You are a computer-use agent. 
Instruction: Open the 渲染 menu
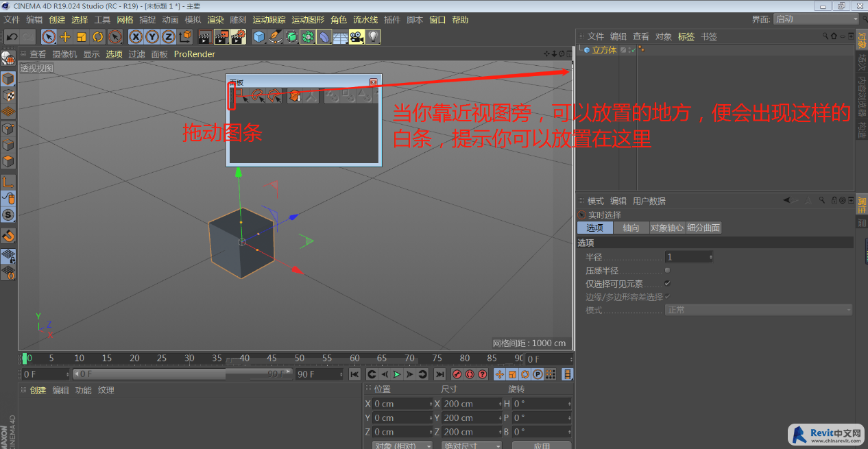point(215,20)
